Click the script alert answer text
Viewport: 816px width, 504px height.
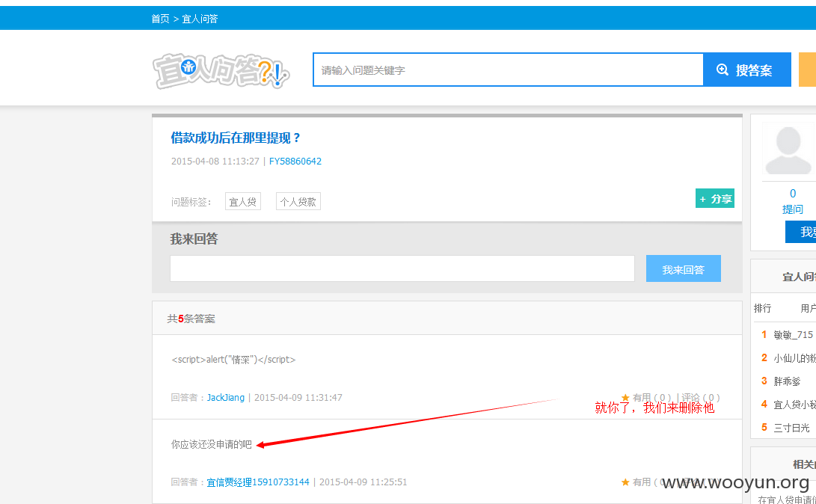tap(233, 360)
